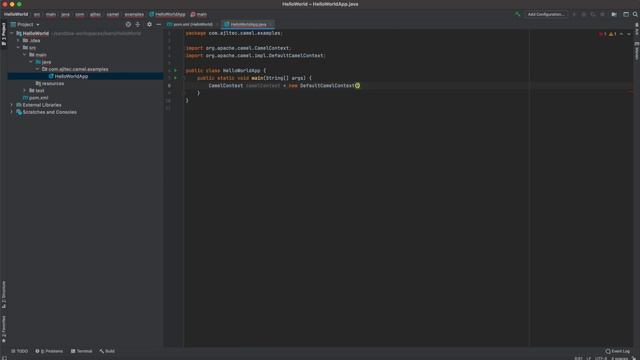Expand External Libraries node
The height and width of the screenshot is (360, 640).
click(12, 105)
